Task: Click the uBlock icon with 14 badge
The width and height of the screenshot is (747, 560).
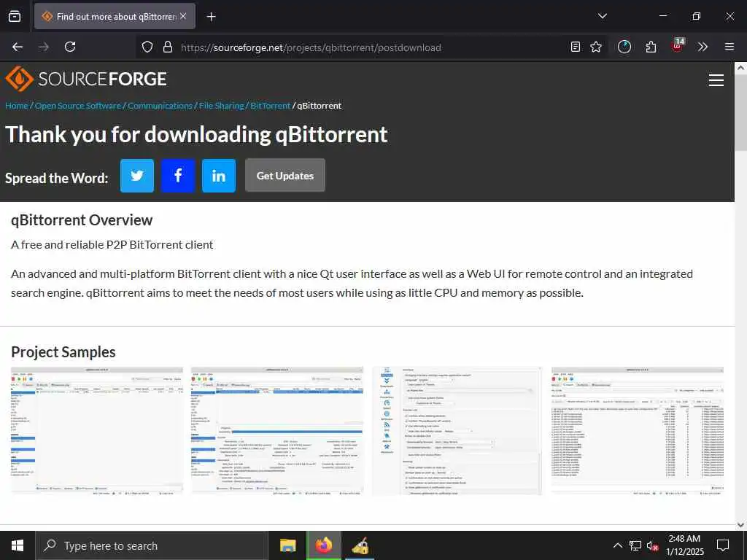Action: pos(678,45)
